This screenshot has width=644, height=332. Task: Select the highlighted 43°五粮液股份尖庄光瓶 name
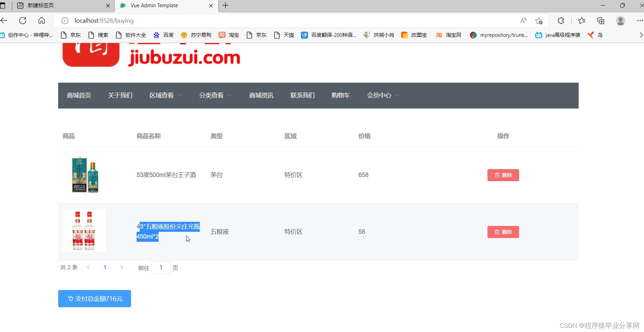coord(168,231)
